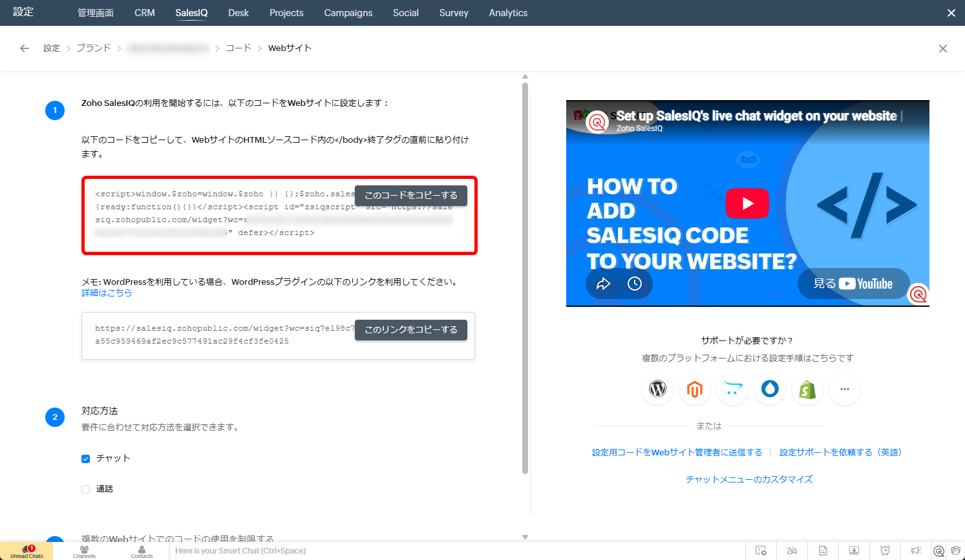Image resolution: width=965 pixels, height=560 pixels.
Task: Click コード in the breadcrumb
Action: coord(239,48)
